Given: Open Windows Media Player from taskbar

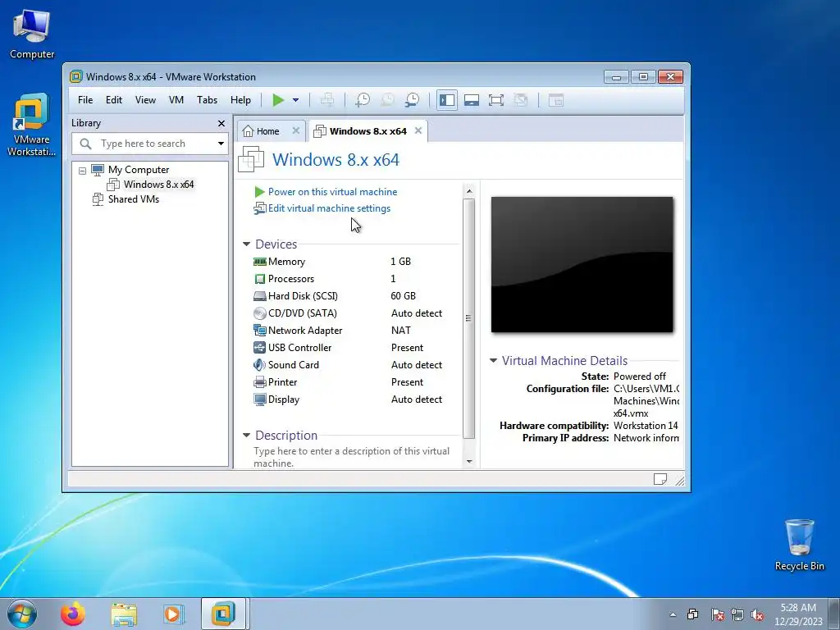Looking at the screenshot, I should (x=173, y=614).
